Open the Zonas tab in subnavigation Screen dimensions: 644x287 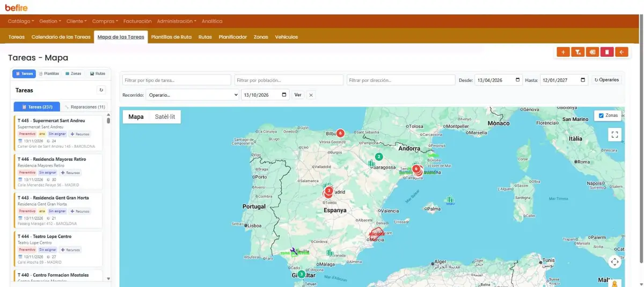tap(261, 37)
